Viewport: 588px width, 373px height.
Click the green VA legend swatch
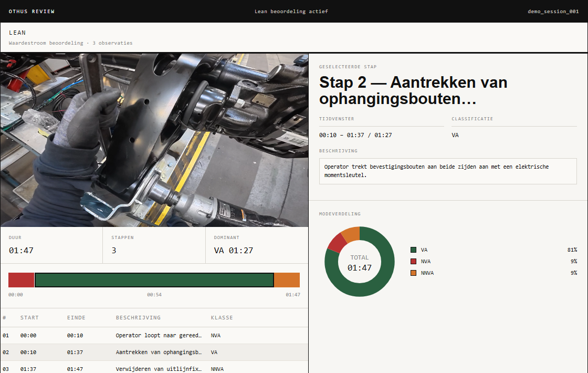point(413,250)
